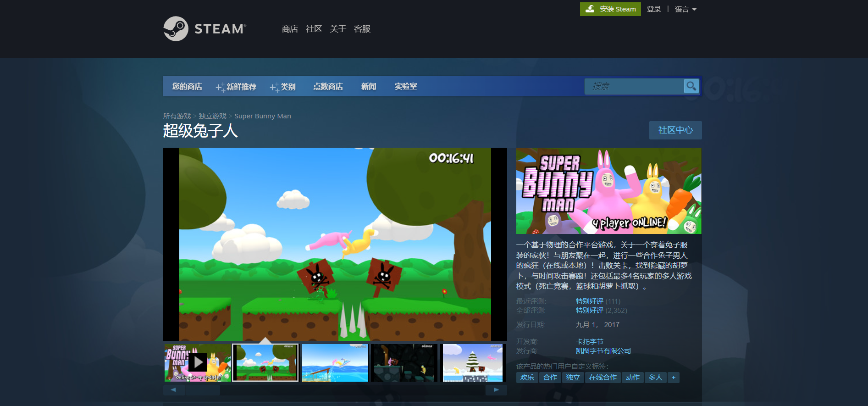Open 实验室 tab

coord(406,86)
